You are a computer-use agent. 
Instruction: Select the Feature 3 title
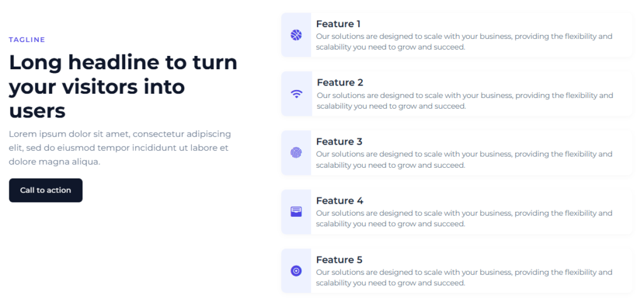(x=339, y=141)
